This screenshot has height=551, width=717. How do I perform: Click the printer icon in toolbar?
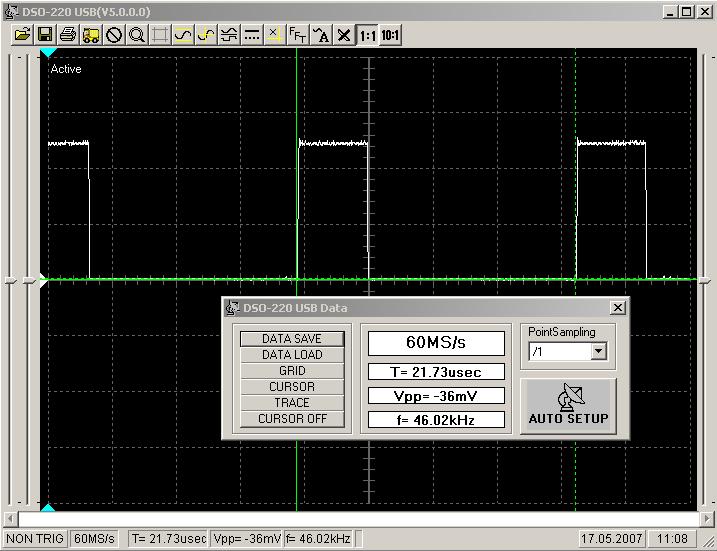pos(68,35)
